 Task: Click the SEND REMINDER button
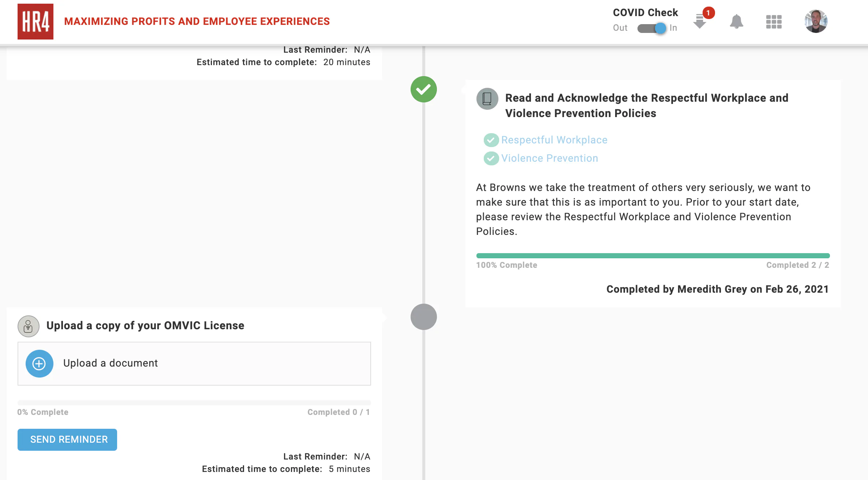(x=67, y=439)
